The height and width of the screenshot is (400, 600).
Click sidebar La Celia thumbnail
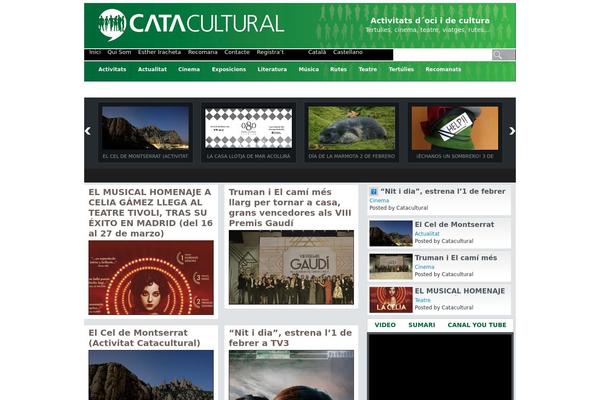(391, 300)
